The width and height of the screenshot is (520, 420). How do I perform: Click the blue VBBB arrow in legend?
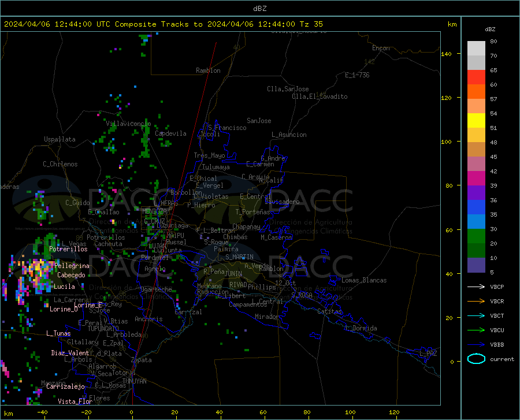coord(476,344)
